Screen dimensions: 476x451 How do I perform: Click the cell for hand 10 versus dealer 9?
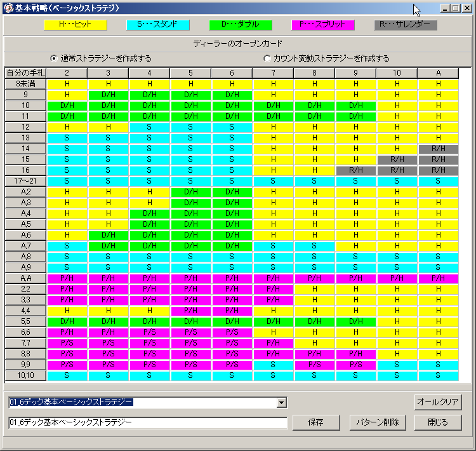click(356, 105)
